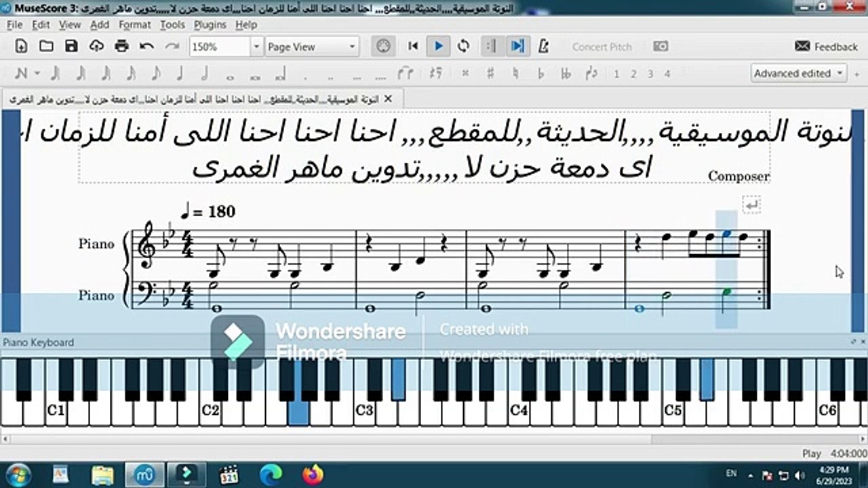
Task: Switch to voice 4
Action: [x=667, y=74]
